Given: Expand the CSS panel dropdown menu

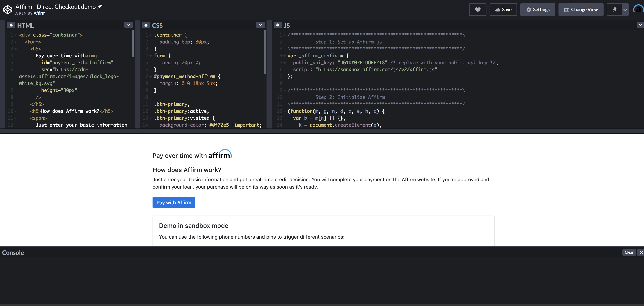Looking at the screenshot, I should point(260,25).
